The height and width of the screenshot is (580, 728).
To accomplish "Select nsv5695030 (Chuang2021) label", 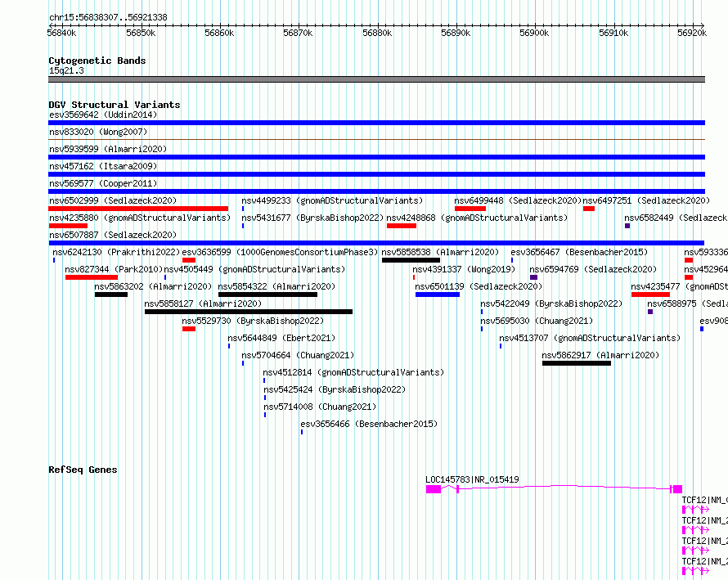I will click(x=537, y=321).
